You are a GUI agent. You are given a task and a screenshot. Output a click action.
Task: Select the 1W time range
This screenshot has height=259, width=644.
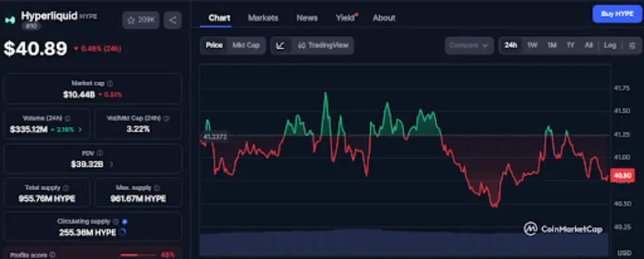click(x=532, y=45)
